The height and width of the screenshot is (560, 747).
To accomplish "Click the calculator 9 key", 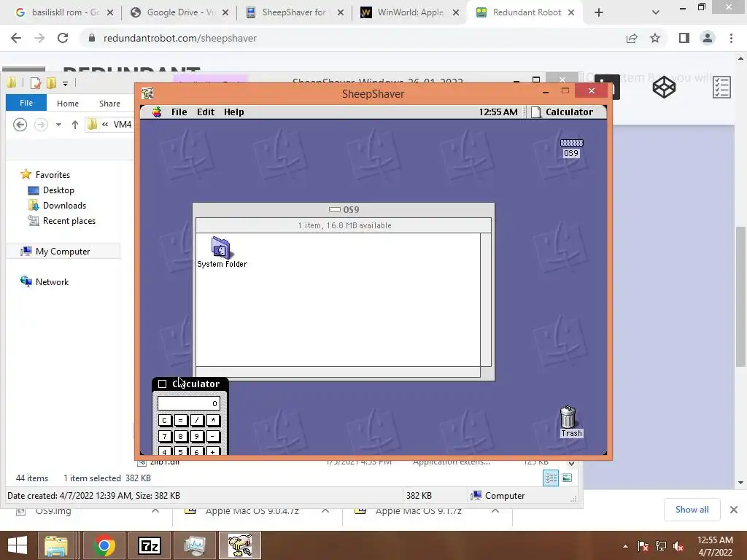I will (197, 436).
